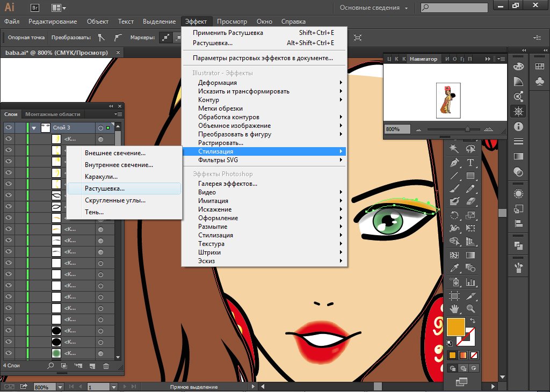Viewport: 550px width, 392px height.
Task: Click the trash icon in Layers panel
Action: tap(106, 366)
